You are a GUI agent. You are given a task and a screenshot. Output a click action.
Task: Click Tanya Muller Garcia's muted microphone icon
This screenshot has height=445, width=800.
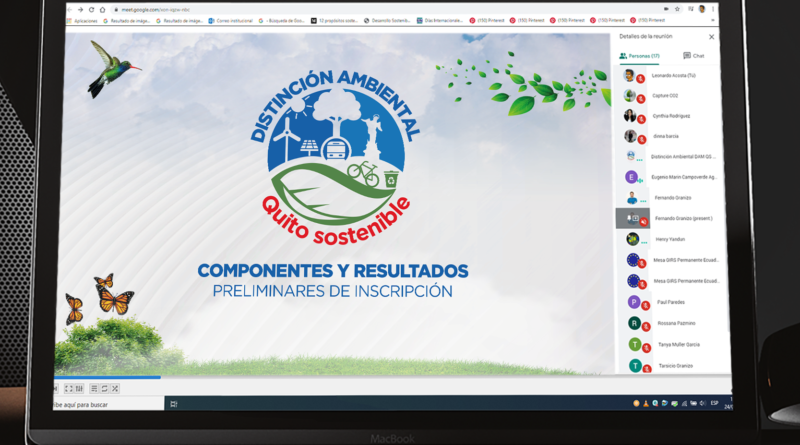646,349
